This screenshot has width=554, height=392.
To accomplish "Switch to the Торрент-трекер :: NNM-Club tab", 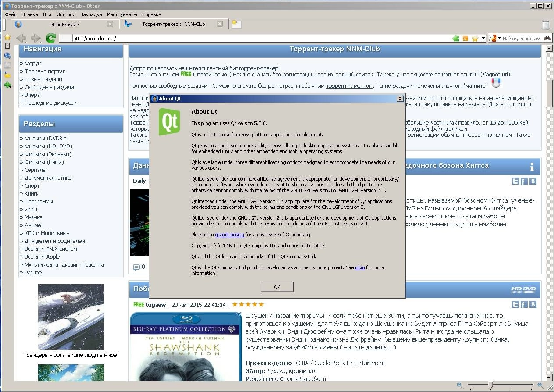I will click(x=174, y=24).
